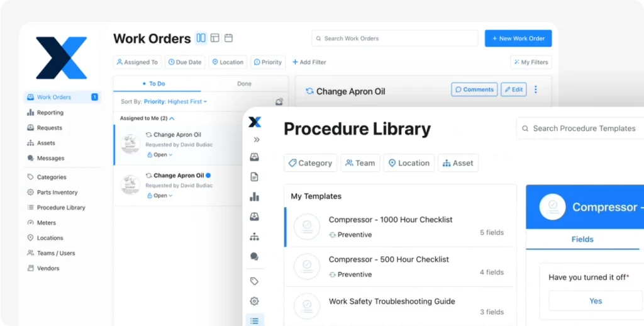Open the Due Date filter
The width and height of the screenshot is (644, 326).
click(185, 62)
